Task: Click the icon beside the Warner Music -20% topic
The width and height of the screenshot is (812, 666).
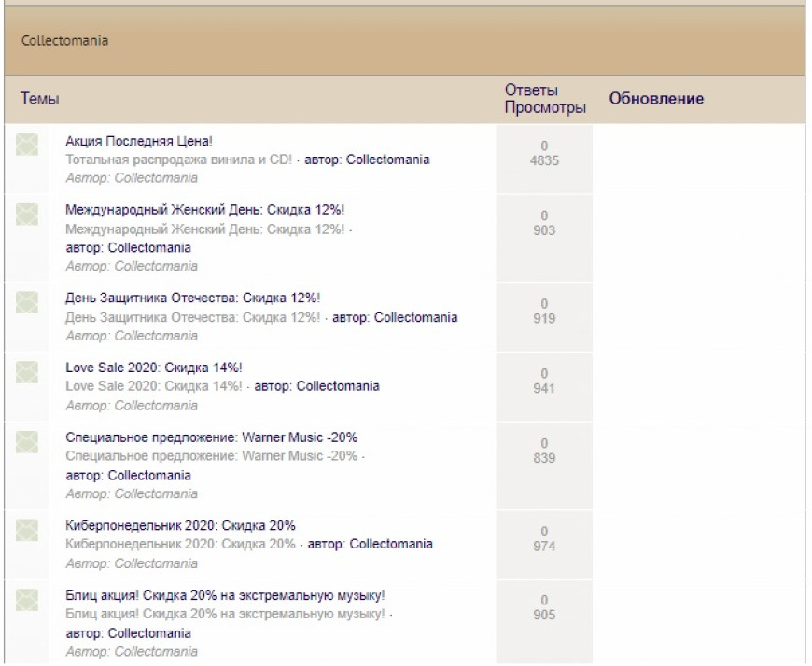Action: [x=27, y=440]
